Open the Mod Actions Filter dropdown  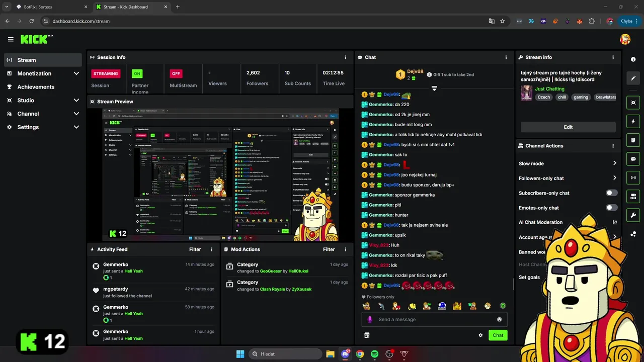click(x=329, y=249)
